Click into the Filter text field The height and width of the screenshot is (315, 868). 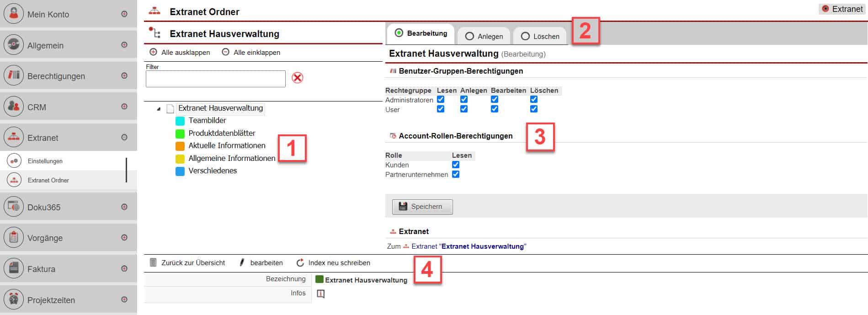(215, 79)
